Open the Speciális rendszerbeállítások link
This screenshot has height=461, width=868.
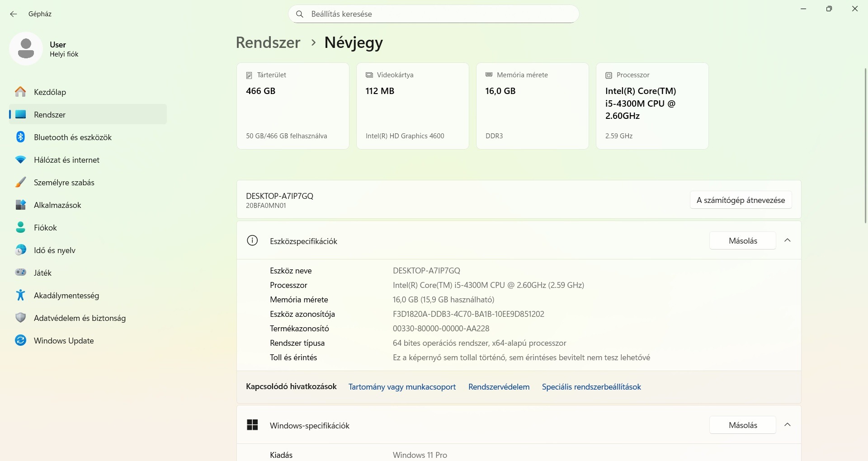click(x=591, y=387)
